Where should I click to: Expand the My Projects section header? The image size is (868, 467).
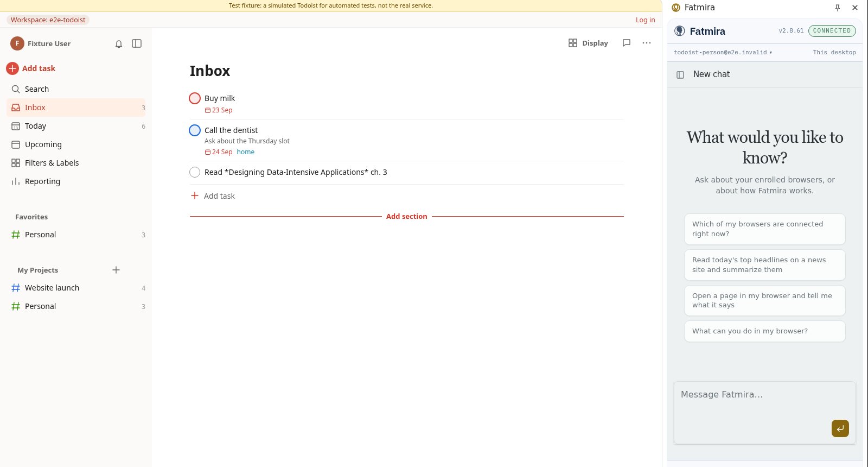(37, 270)
